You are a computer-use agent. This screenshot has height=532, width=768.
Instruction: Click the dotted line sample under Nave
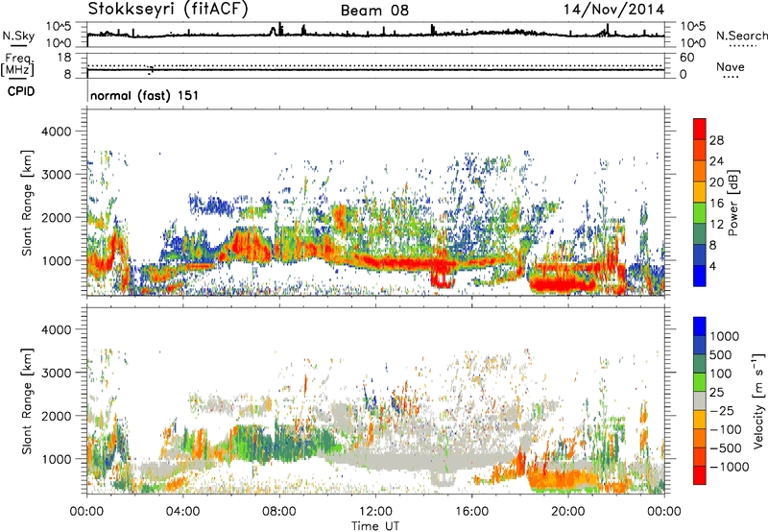[x=731, y=77]
